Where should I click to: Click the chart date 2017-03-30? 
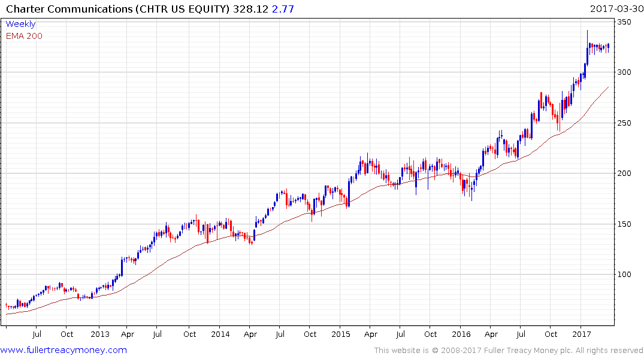click(616, 8)
